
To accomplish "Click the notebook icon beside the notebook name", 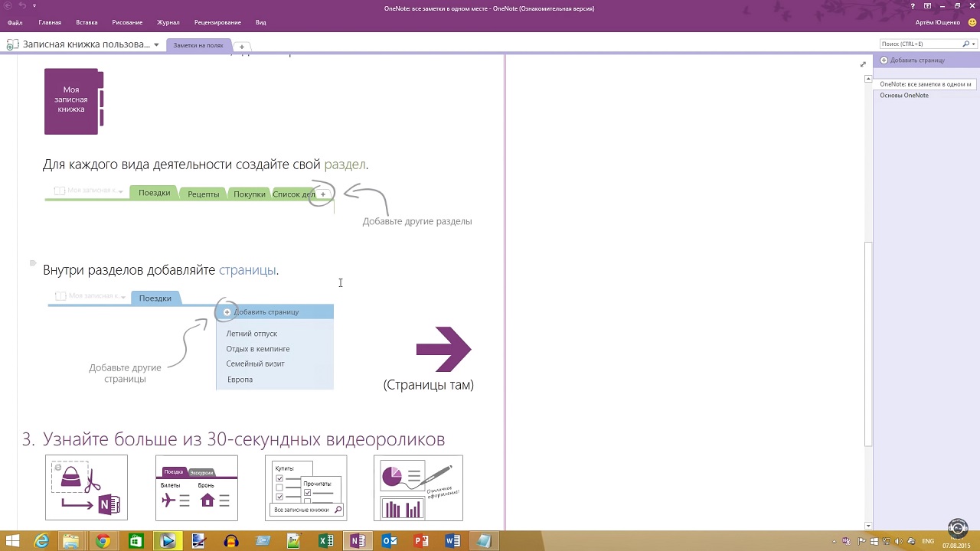I will pyautogui.click(x=12, y=45).
